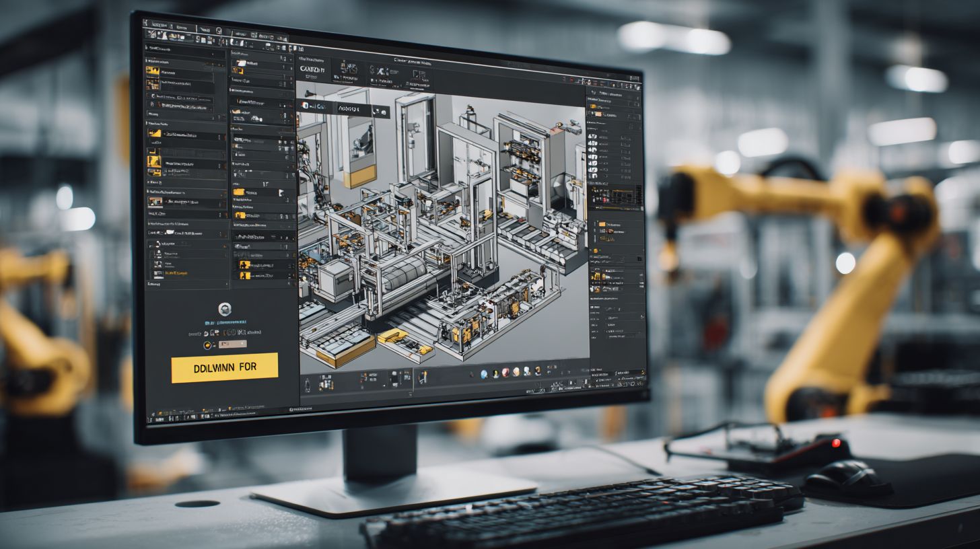Click the middle text label in viewport overlay bar
The image size is (980, 549).
coord(349,108)
